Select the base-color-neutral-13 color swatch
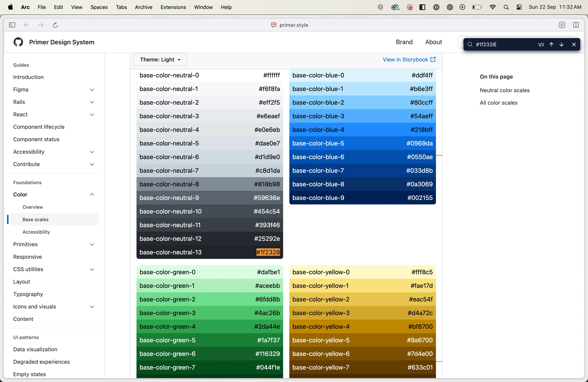This screenshot has width=588, height=382. 210,252
